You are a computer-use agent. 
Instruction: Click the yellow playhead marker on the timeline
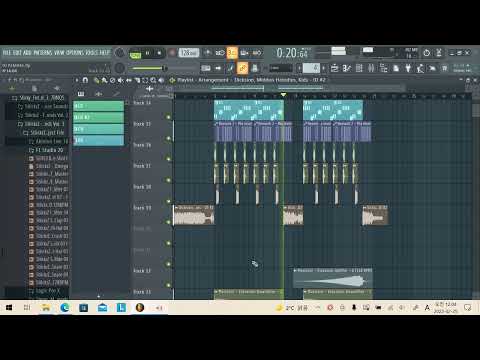(283, 95)
